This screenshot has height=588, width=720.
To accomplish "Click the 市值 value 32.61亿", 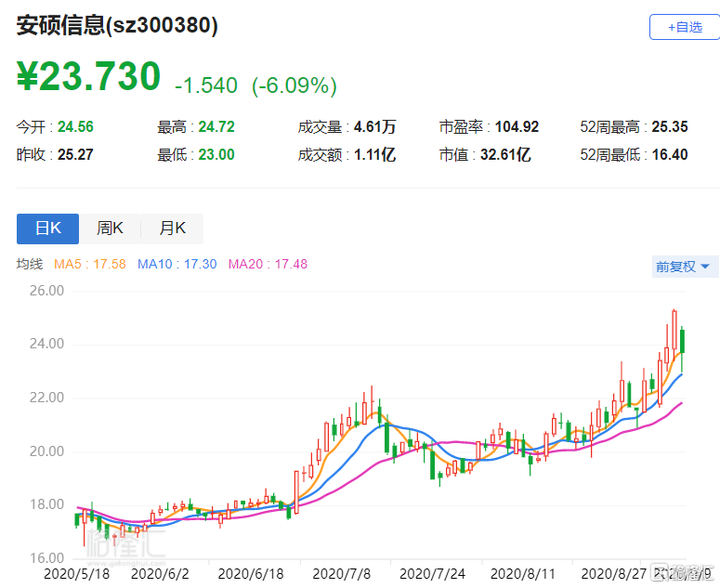I will (x=505, y=155).
